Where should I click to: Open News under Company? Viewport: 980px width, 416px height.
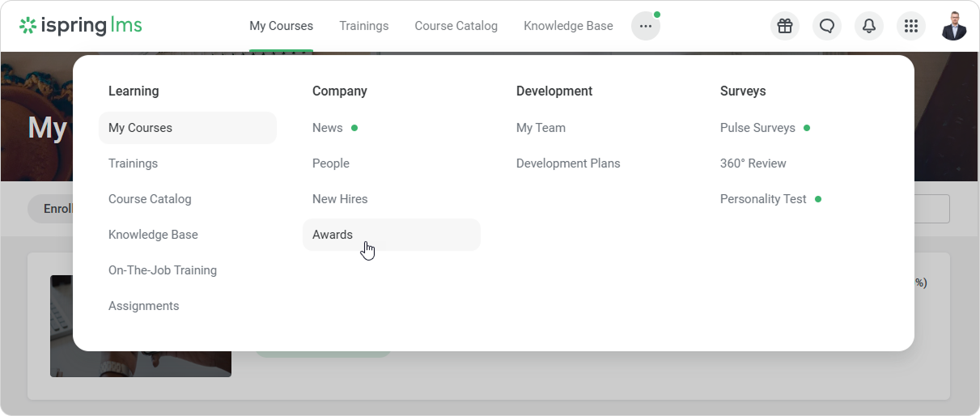click(328, 128)
